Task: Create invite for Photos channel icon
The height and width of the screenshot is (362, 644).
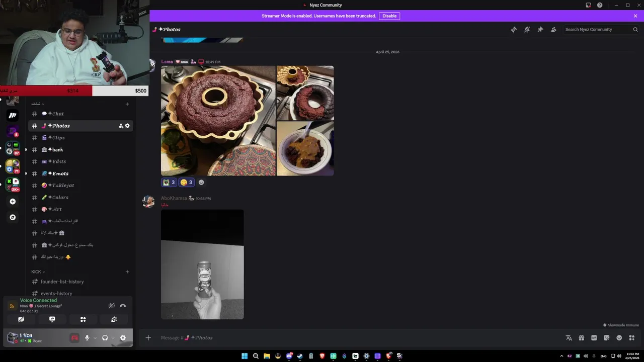Action: 121,126
